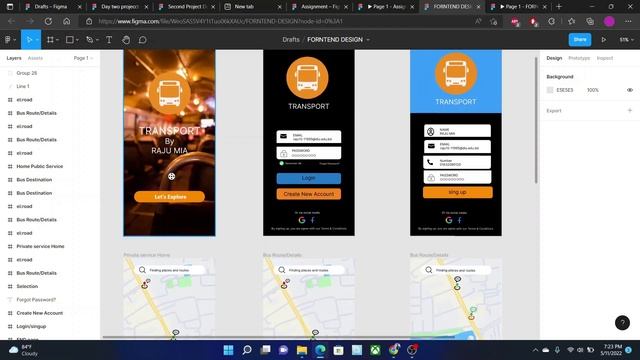The image size is (640, 360).
Task: Open Windows Start menu
Action: coord(229,350)
